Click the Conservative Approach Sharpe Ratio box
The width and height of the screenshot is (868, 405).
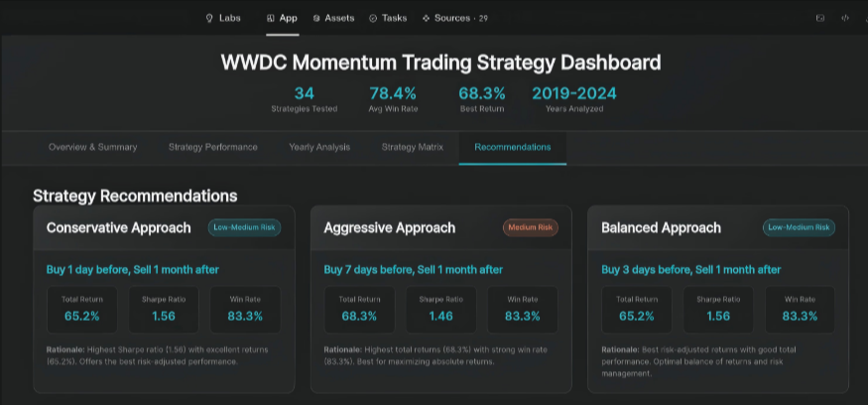pyautogui.click(x=163, y=310)
